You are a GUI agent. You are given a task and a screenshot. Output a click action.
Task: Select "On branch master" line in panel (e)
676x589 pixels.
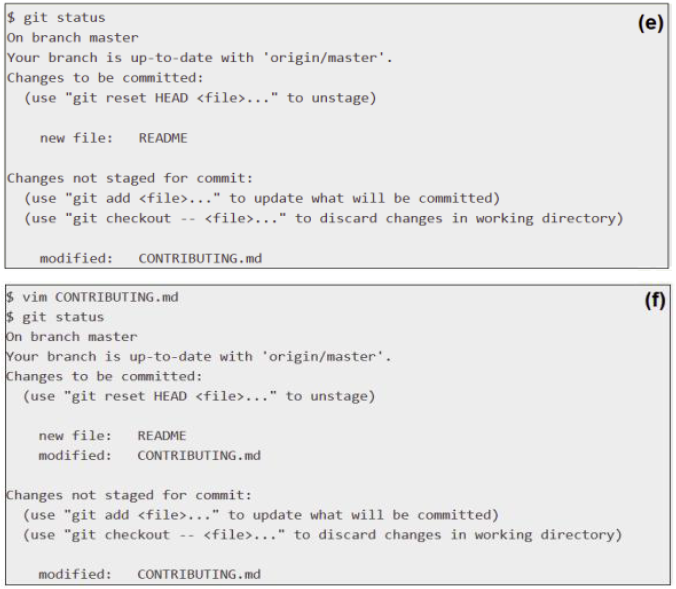point(73,38)
